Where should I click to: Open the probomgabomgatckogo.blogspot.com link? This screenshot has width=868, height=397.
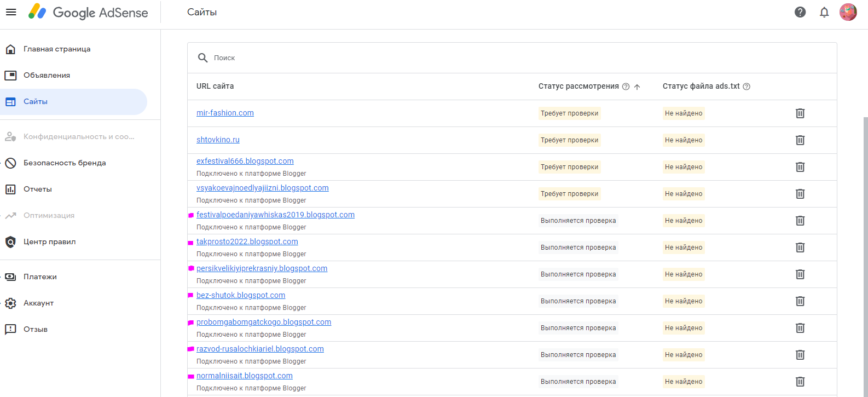click(x=264, y=322)
